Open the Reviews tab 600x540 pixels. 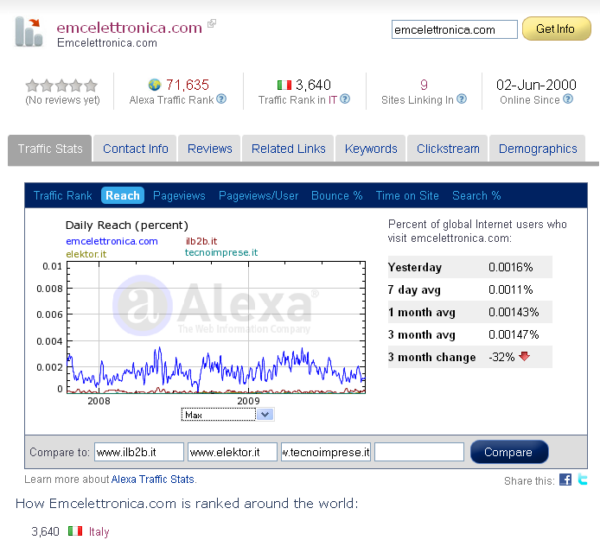(x=210, y=148)
